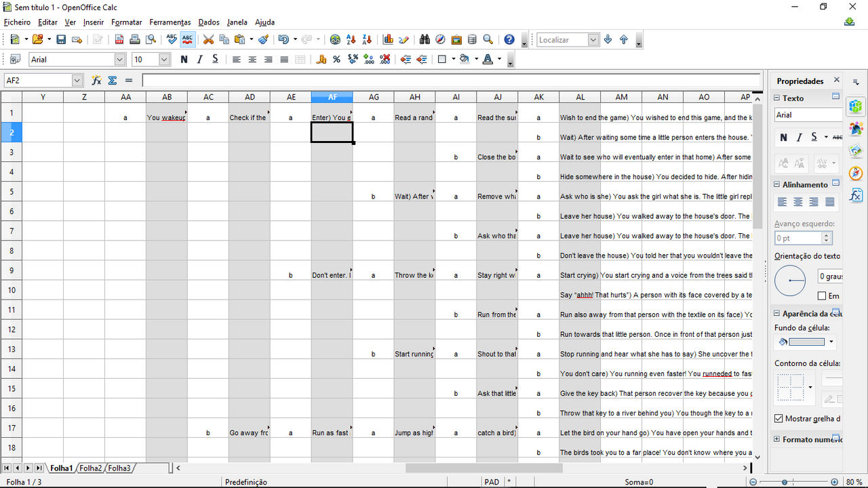This screenshot has height=488, width=868.
Task: Click the Sum sigma icon
Action: click(x=113, y=80)
